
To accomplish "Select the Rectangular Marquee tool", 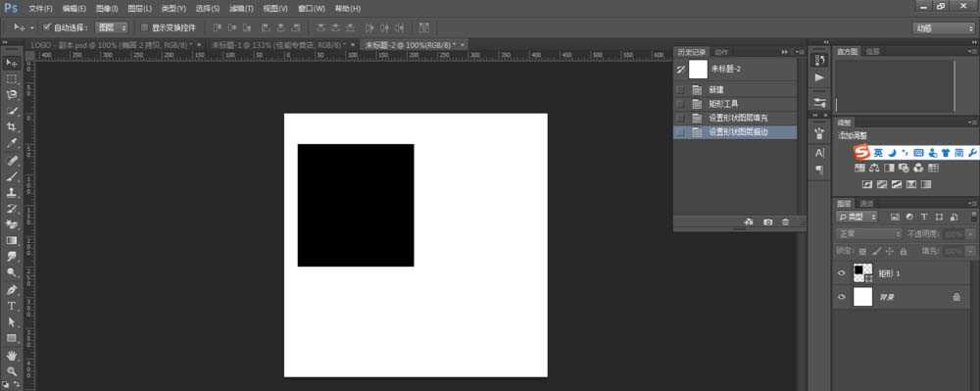I will pyautogui.click(x=11, y=78).
